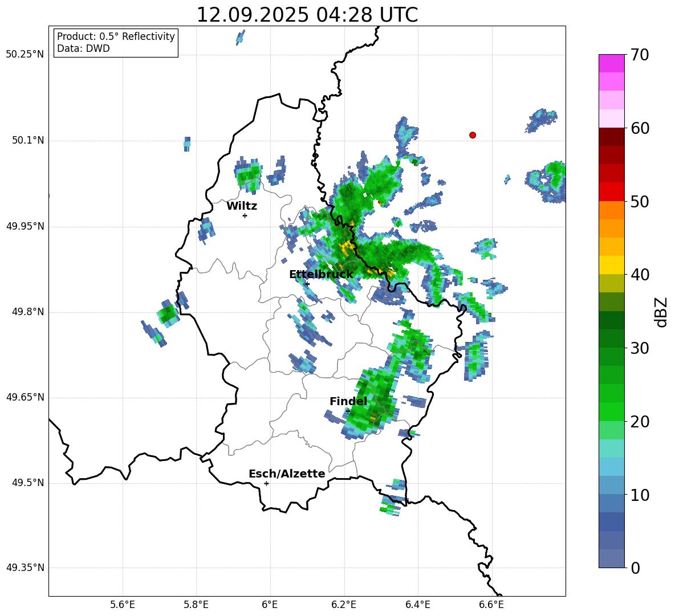Image resolution: width=675 pixels, height=616 pixels.
Task: Click the 30 tick label on colorbar
Action: pos(640,348)
